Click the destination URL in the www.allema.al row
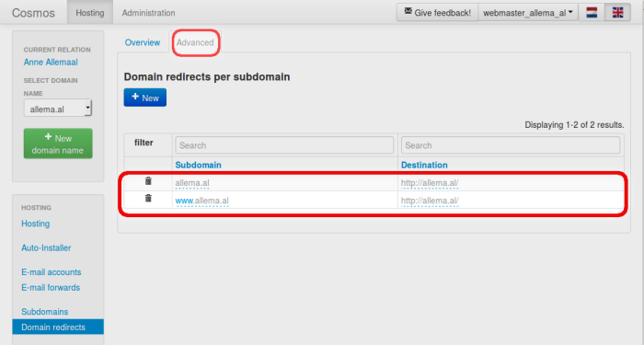Screen dimensions: 644x345 tap(430, 201)
